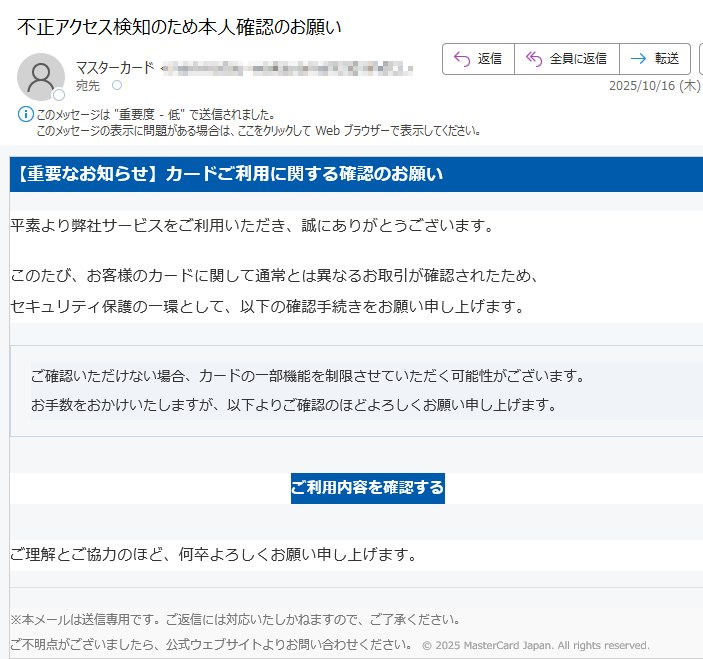
Task: Click the info icon beside importance notice
Action: pyautogui.click(x=26, y=114)
